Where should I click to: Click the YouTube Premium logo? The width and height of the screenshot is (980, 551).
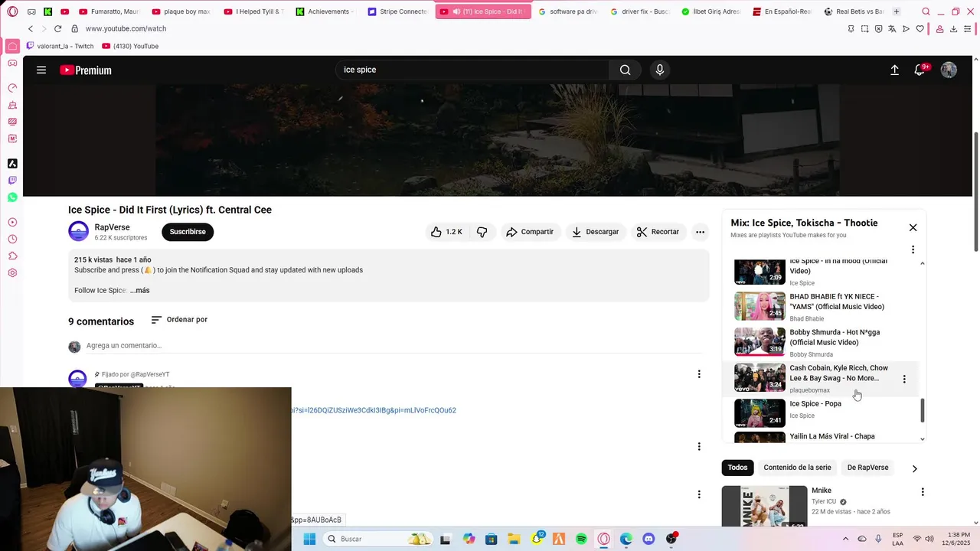point(86,70)
